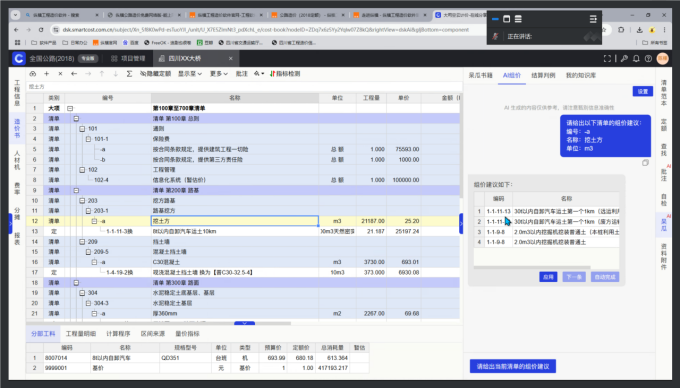Click the copy icon below chat message

(645, 163)
